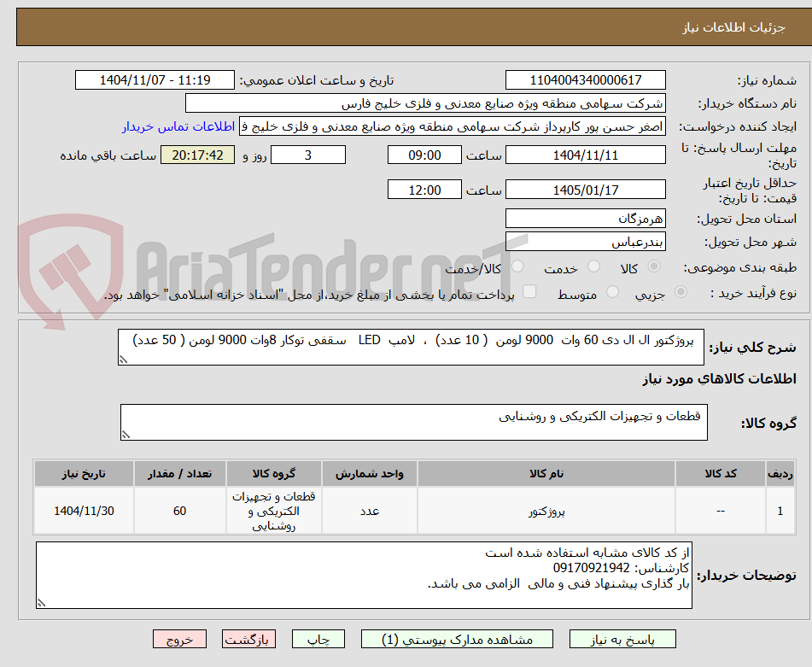Click the deadline time field 09:00

(424, 155)
